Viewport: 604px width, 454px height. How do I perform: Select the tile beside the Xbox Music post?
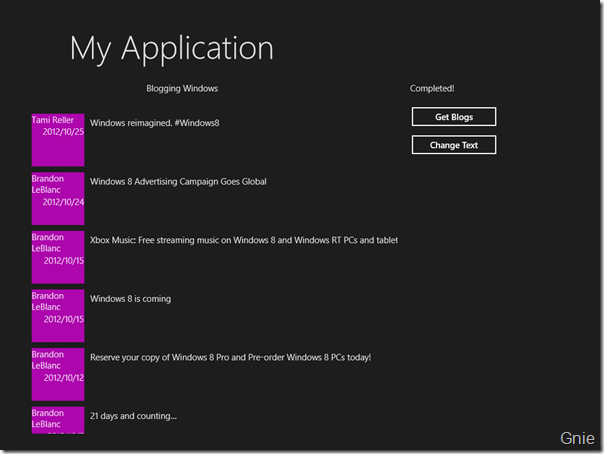(58, 257)
